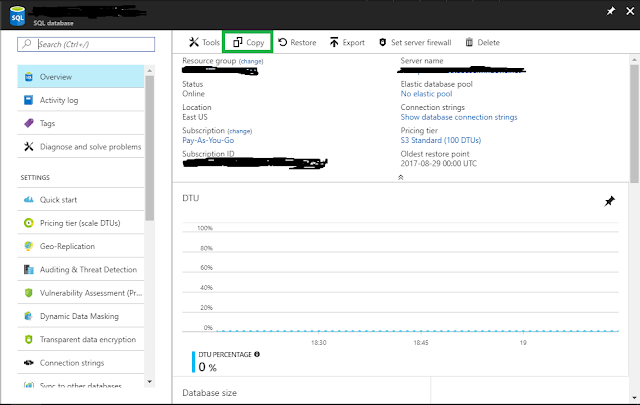This screenshot has height=405, width=640.
Task: Click the Auditing building icon
Action: click(x=29, y=269)
